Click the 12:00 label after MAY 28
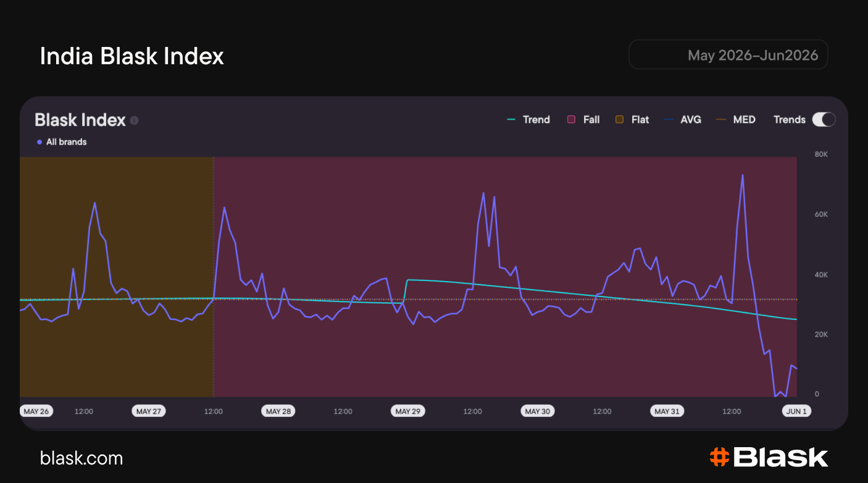Viewport: 868px width, 483px height. [x=343, y=411]
